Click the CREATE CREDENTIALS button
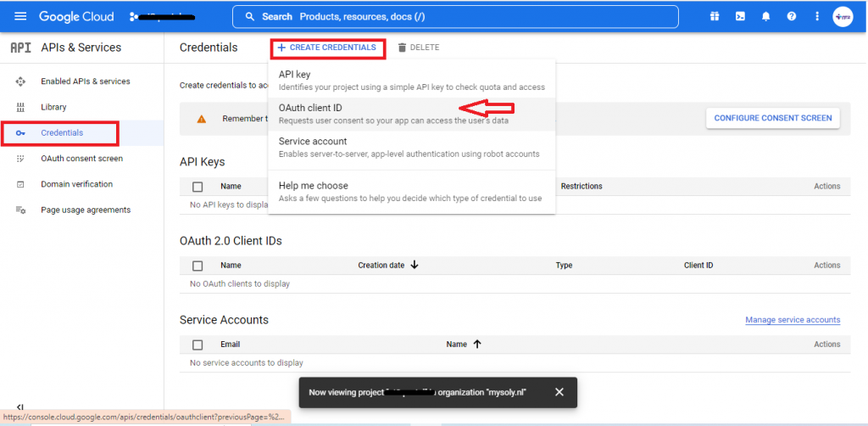 pyautogui.click(x=327, y=48)
